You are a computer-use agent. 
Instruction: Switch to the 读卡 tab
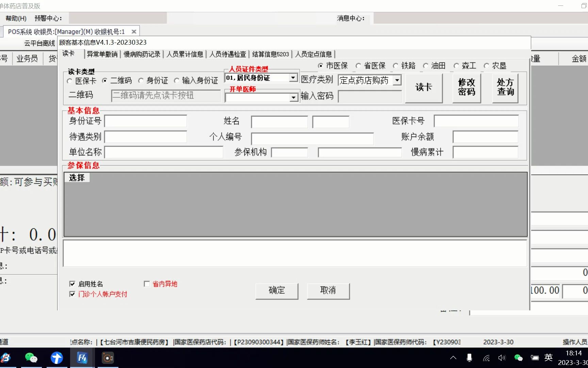pos(68,53)
